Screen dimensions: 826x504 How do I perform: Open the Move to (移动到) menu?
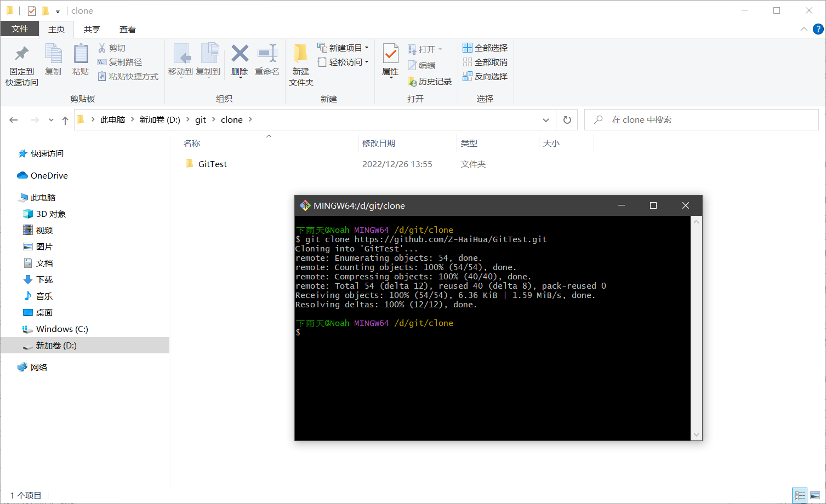pos(180,60)
